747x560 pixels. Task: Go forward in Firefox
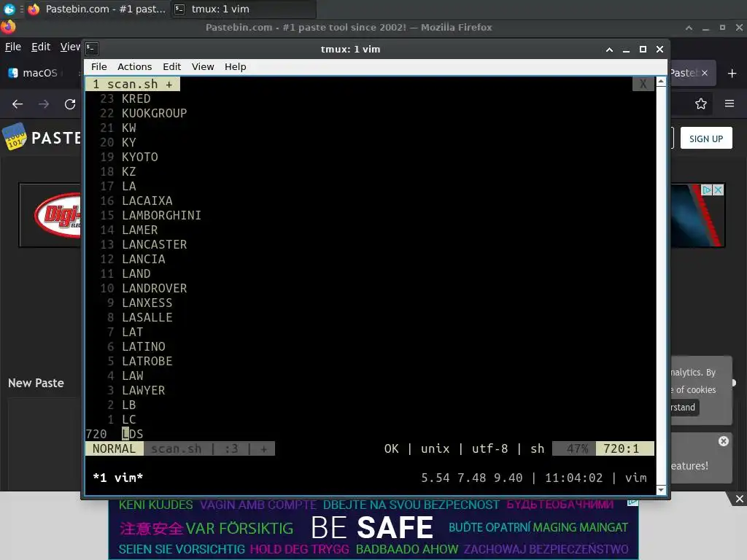coord(44,104)
